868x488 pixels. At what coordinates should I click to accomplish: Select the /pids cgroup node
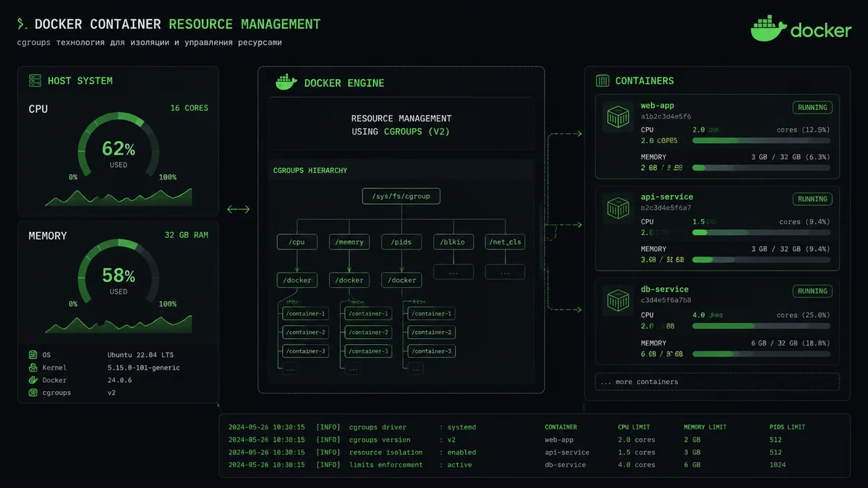[401, 242]
